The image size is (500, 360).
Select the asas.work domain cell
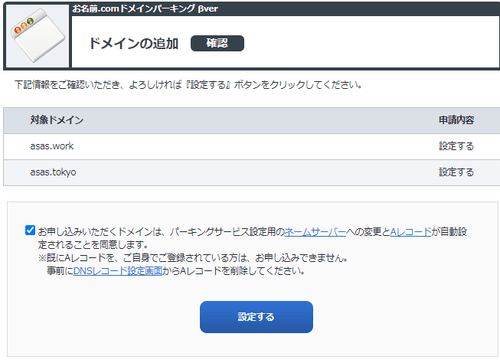coord(52,146)
